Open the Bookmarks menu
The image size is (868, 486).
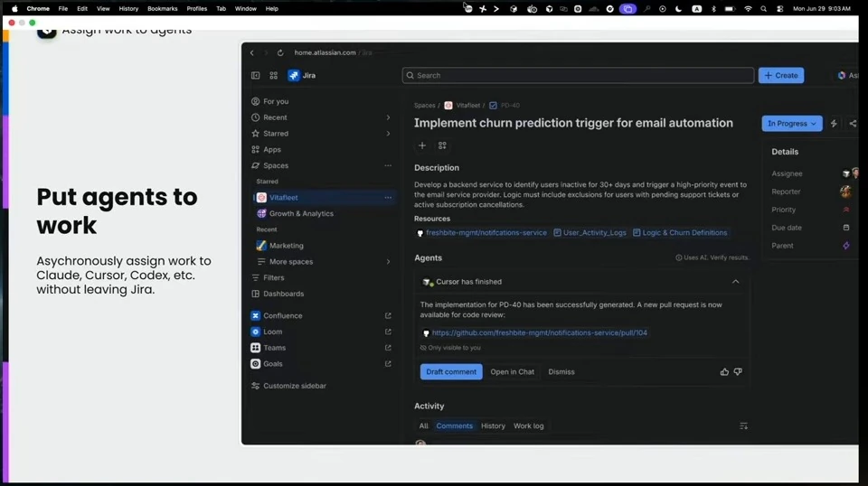162,9
